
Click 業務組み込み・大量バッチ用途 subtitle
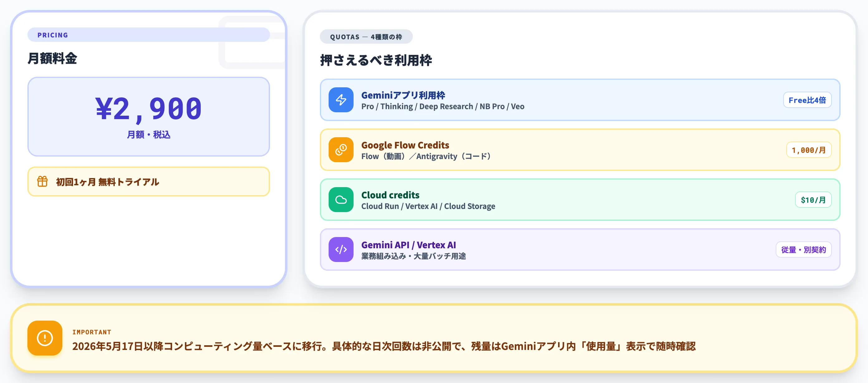click(x=413, y=256)
